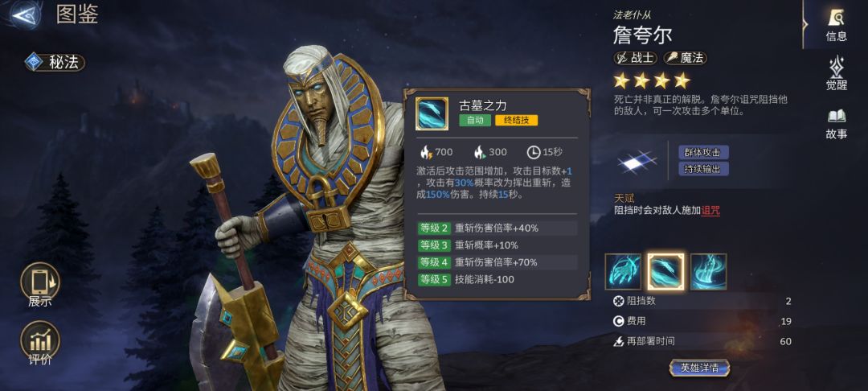Switch to the 觉醒 awakening tab
The height and width of the screenshot is (391, 868).
tap(836, 74)
